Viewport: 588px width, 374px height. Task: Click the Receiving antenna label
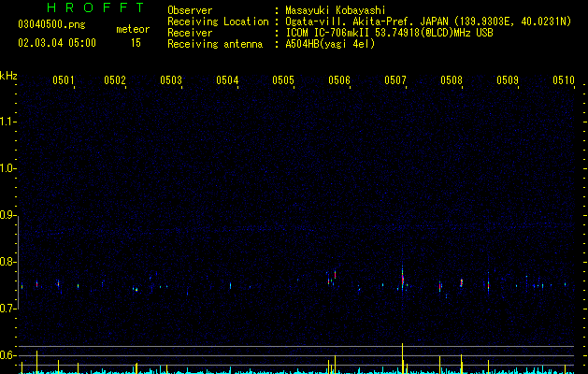(x=215, y=44)
